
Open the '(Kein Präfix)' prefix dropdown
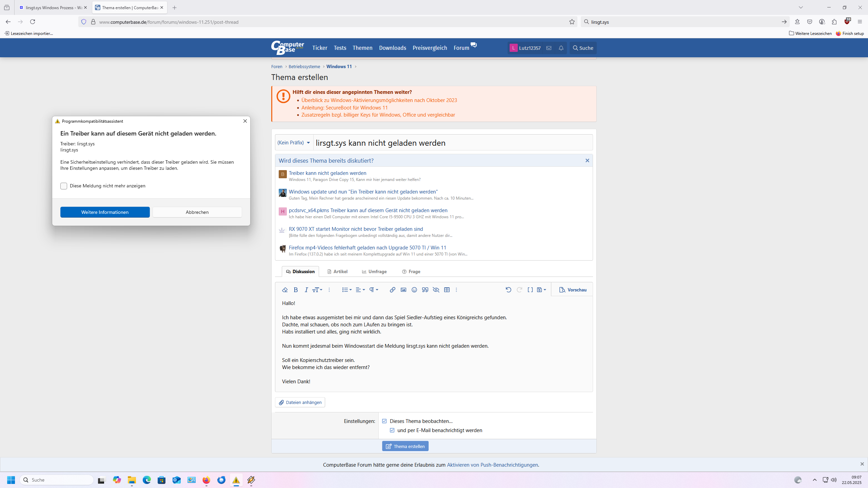click(x=294, y=143)
